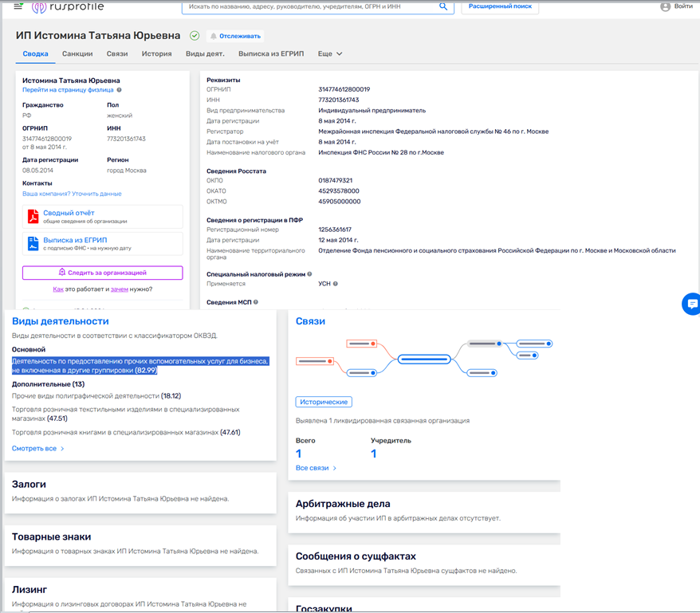Click activity Прочие виды полиграфической деятельности (18.12)

point(96,396)
